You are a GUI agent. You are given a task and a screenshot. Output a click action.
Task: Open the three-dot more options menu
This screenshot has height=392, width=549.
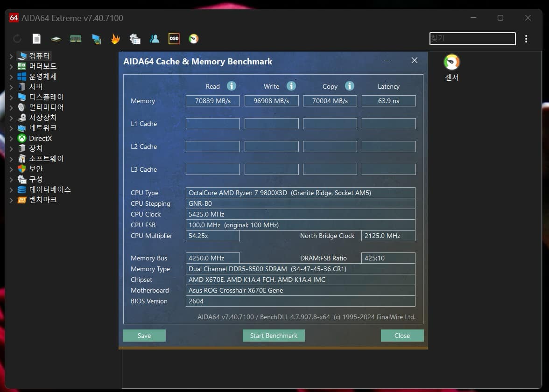(x=526, y=39)
